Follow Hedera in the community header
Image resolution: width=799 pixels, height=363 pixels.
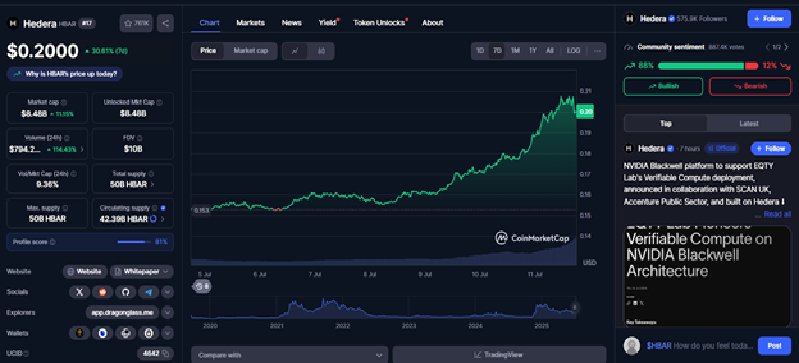coord(769,19)
